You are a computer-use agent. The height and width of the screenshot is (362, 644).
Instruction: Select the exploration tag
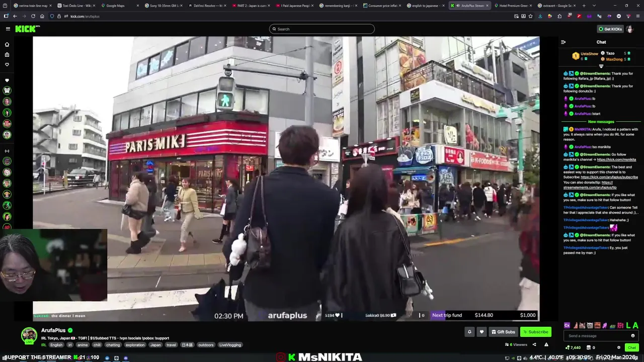click(x=135, y=345)
